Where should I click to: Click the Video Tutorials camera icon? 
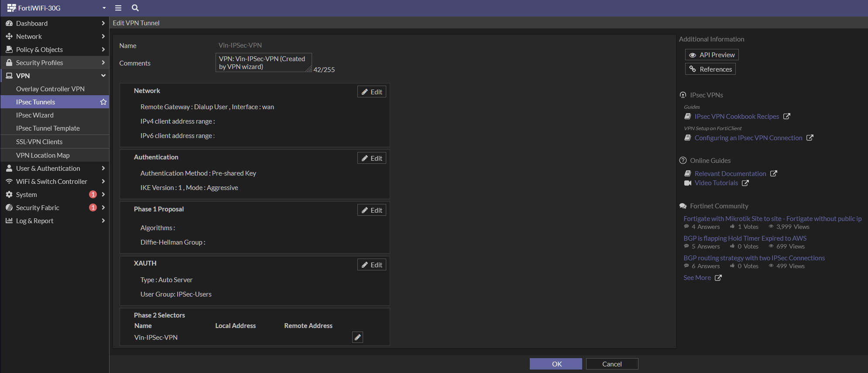coord(688,183)
